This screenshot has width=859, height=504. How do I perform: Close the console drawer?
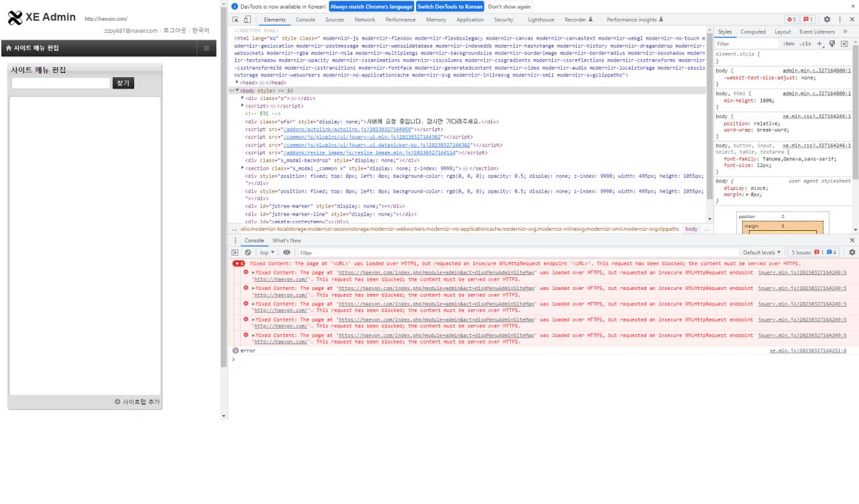pos(852,240)
